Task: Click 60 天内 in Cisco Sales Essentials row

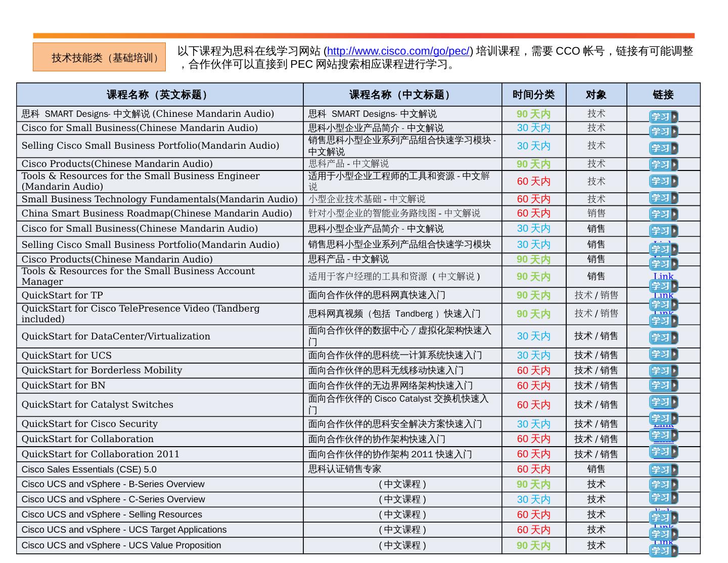Action: click(x=533, y=469)
